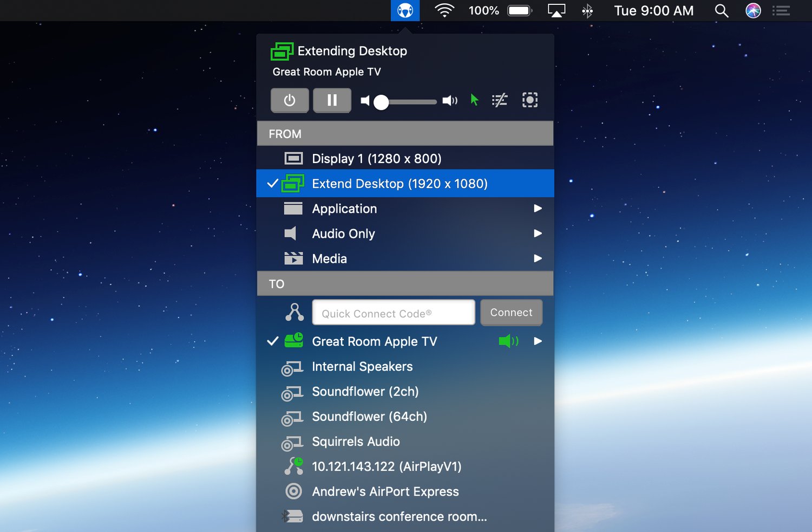Viewport: 812px width, 532px height.
Task: Click the Application source icon
Action: [x=292, y=208]
